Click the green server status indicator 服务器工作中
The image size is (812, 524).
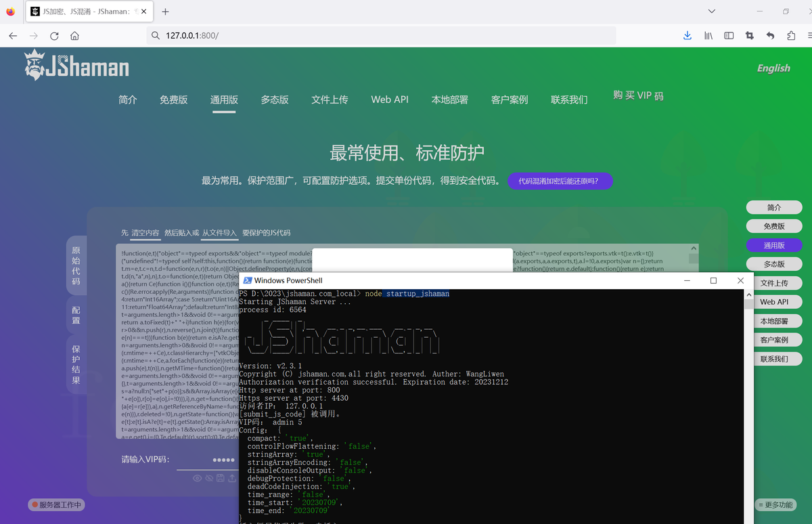(x=55, y=504)
